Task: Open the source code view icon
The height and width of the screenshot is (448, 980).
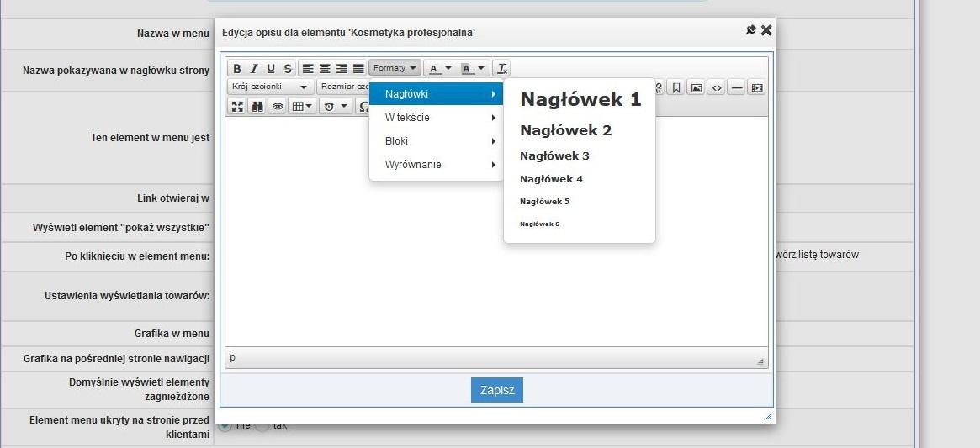Action: pos(717,87)
